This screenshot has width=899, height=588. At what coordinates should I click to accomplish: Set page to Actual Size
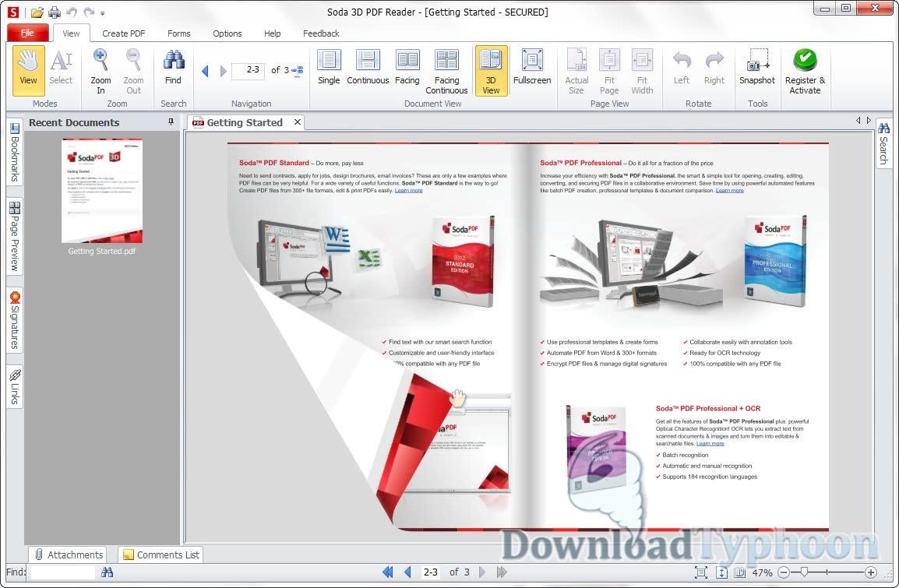point(576,71)
